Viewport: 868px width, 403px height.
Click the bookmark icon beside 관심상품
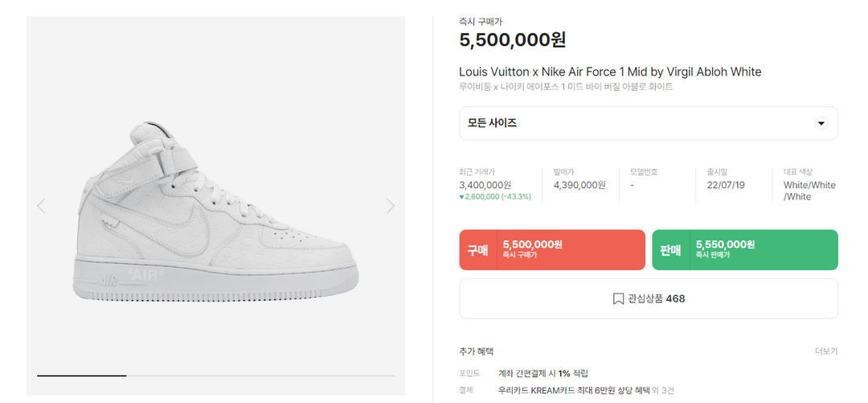click(618, 299)
